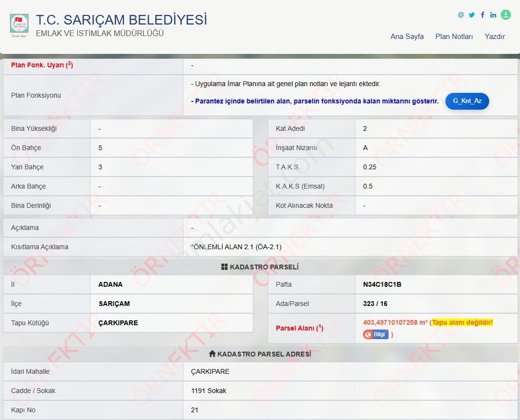Go to Ana Sayfa
The image size is (520, 420).
[407, 37]
